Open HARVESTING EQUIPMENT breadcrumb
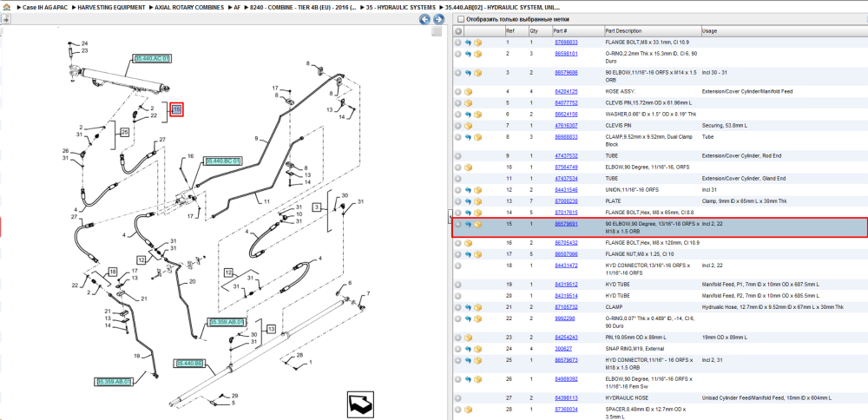This screenshot has width=868, height=420. (111, 8)
